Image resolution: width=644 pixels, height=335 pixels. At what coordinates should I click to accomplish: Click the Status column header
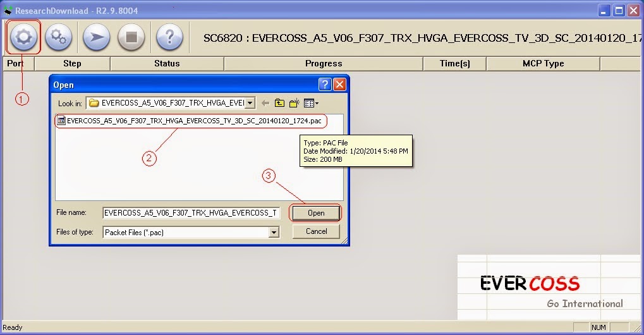coord(167,64)
